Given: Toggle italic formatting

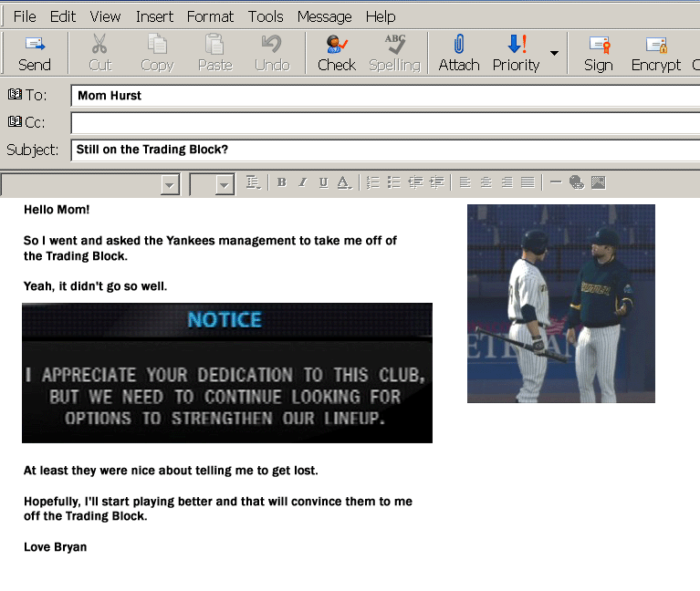Looking at the screenshot, I should click(302, 182).
